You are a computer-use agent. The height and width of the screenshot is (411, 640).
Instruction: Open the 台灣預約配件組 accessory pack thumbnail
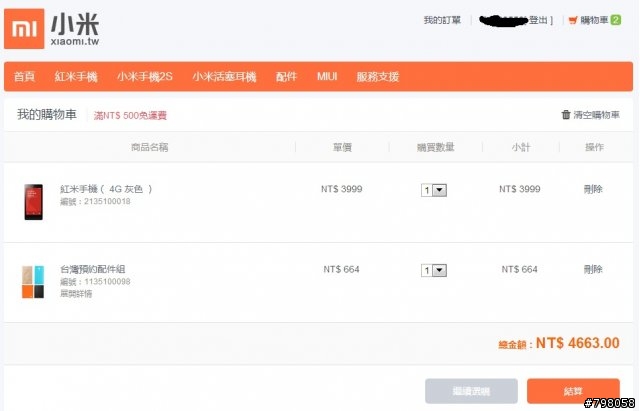click(33, 282)
